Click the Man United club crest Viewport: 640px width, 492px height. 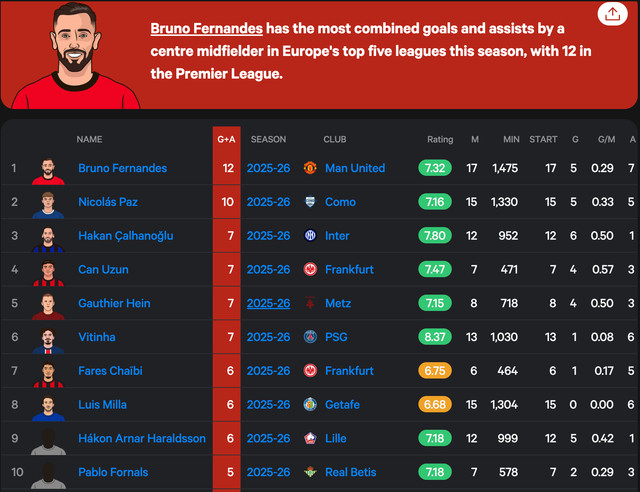click(x=310, y=168)
